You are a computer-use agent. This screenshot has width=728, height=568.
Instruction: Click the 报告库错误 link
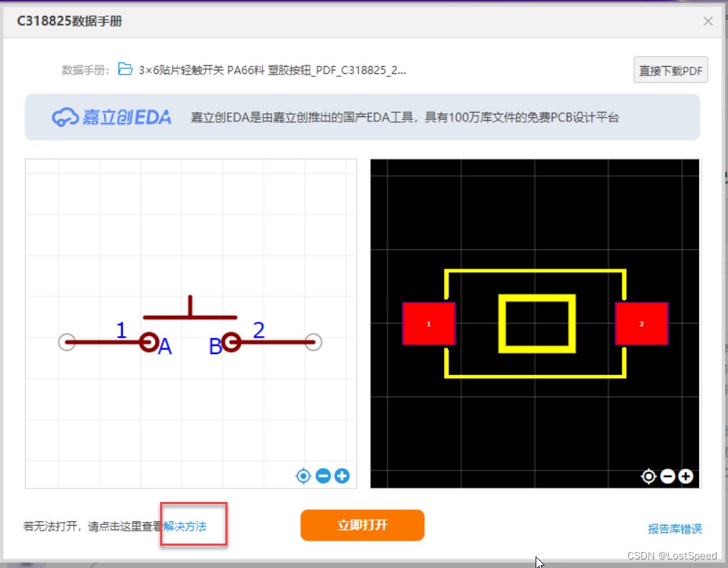(x=675, y=529)
